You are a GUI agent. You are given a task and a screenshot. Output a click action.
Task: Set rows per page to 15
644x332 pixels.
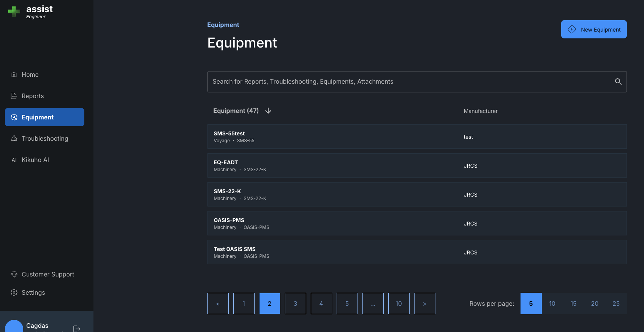574,303
